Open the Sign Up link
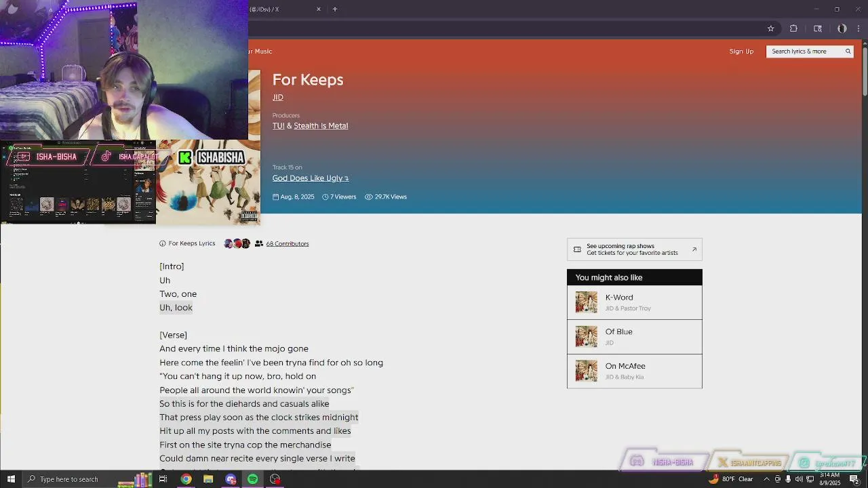868x488 pixels. click(x=741, y=52)
